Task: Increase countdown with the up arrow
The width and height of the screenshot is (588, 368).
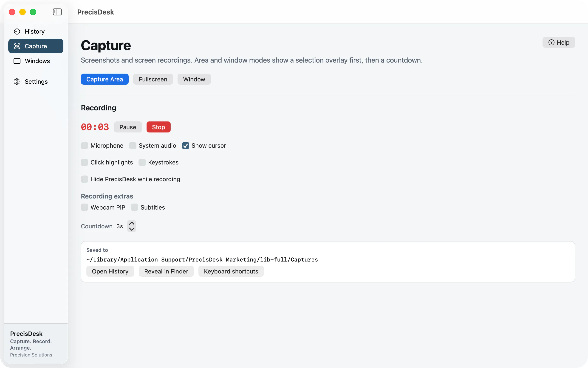Action: coord(131,223)
